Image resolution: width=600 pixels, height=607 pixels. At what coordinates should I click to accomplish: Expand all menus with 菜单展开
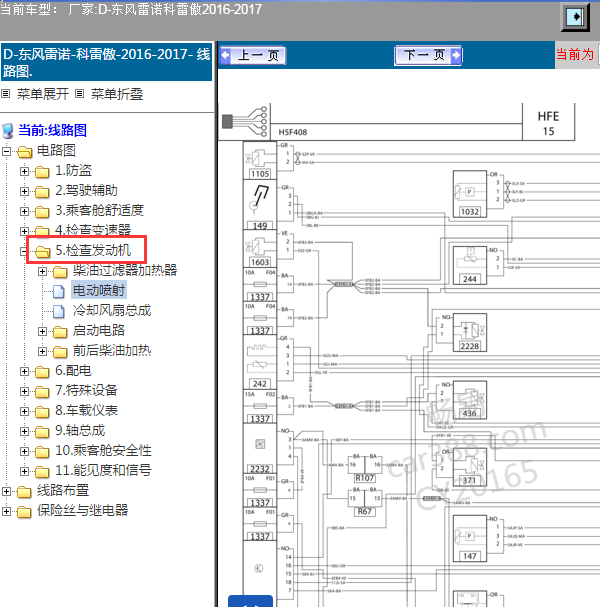[x=43, y=94]
